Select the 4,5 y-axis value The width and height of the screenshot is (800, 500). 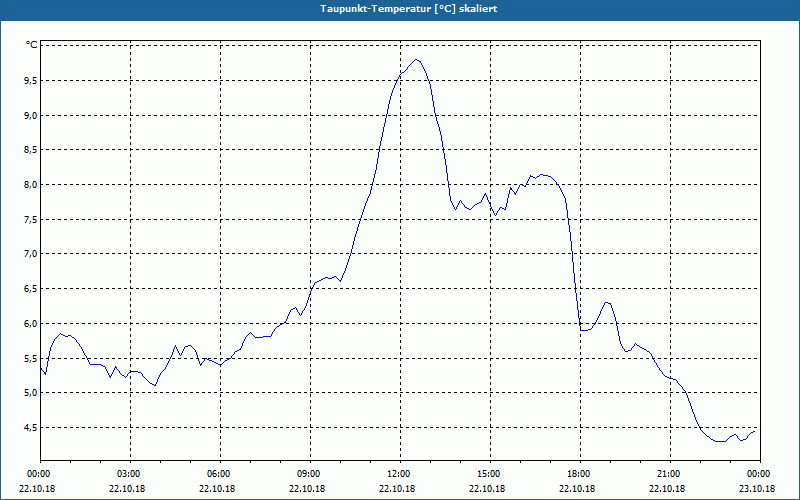click(31, 428)
